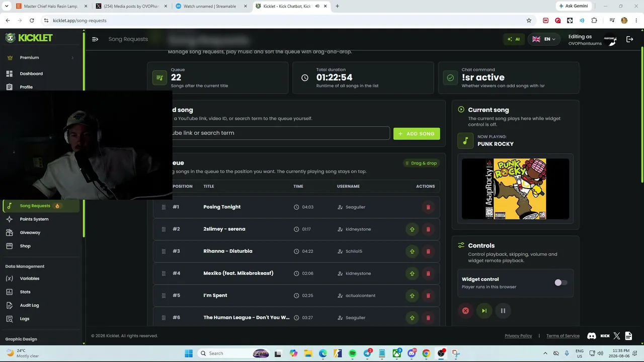This screenshot has width=644, height=362.
Task: Open Variables under Data Management
Action: [40, 279]
